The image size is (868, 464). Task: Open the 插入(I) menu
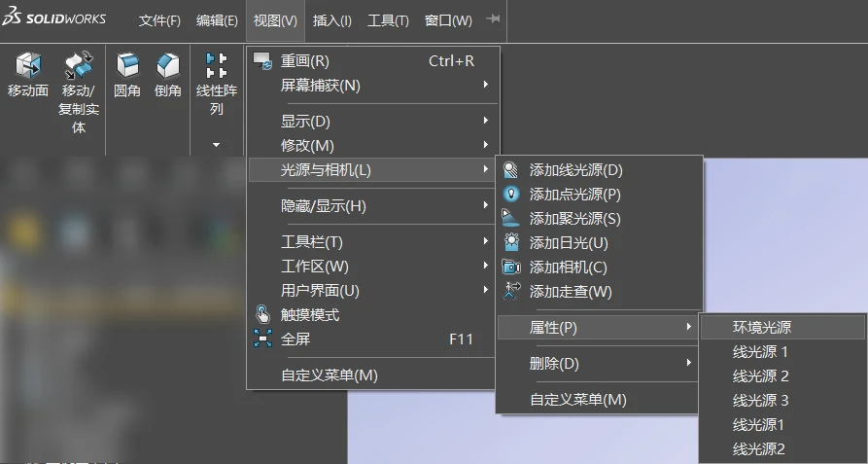click(x=332, y=20)
